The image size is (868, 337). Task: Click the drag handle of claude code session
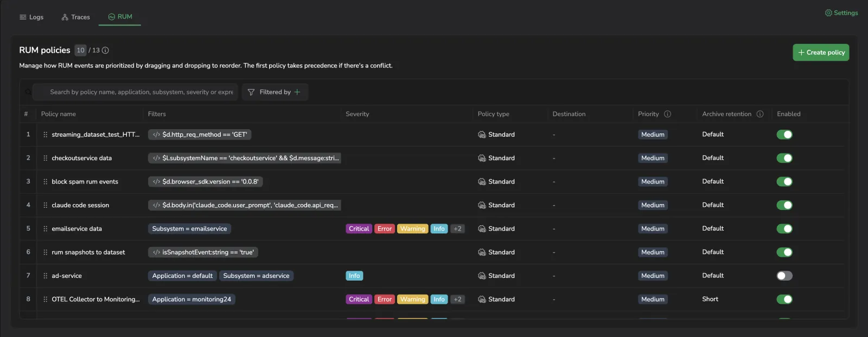coord(45,205)
